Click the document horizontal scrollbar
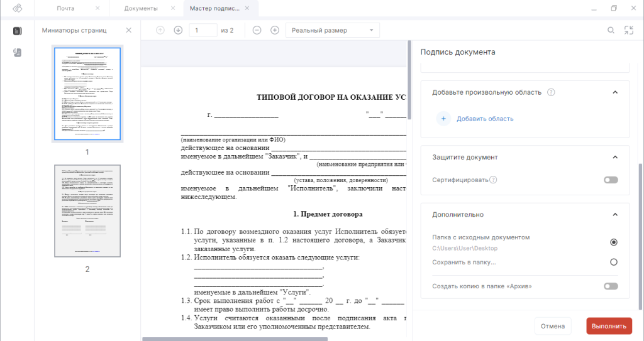644x341 pixels. (x=235, y=339)
